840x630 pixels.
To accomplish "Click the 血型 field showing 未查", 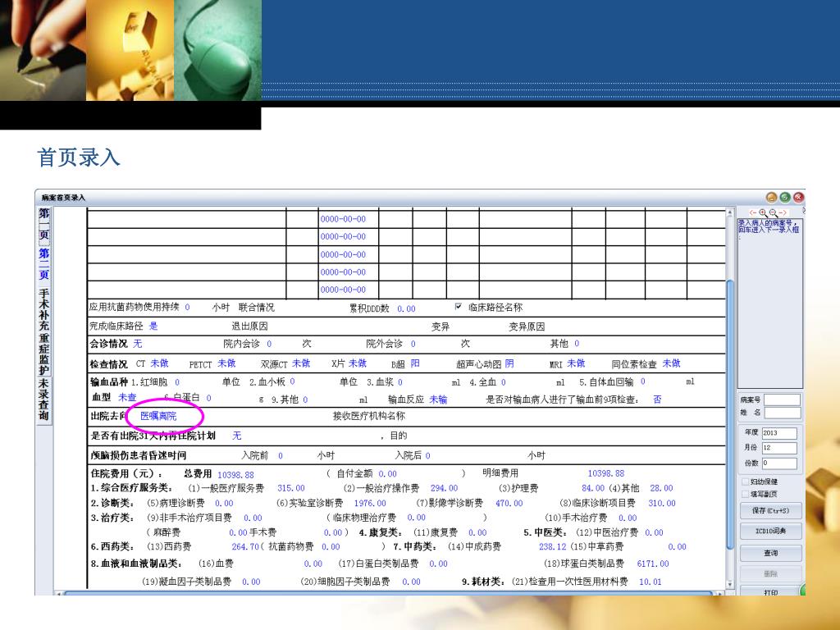I will click(x=127, y=399).
